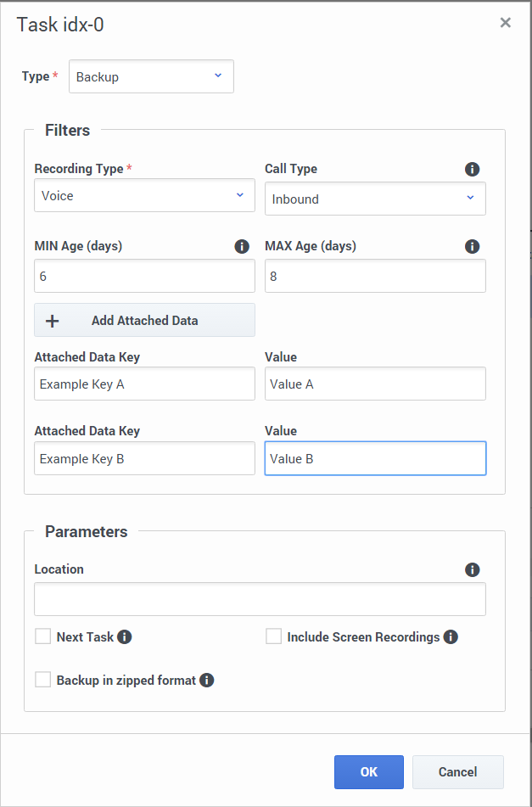Open the Type dropdown showing Backup
The height and width of the screenshot is (807, 532).
click(x=151, y=76)
